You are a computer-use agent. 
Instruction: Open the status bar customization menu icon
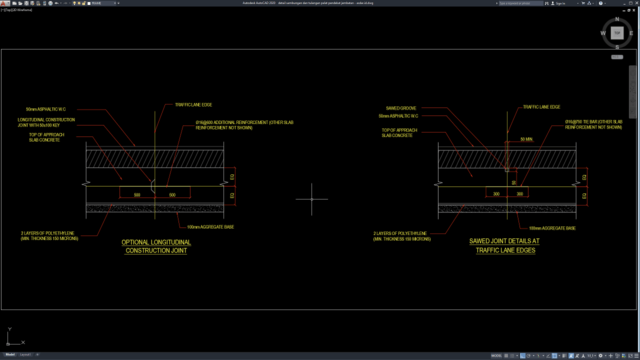[636, 356]
